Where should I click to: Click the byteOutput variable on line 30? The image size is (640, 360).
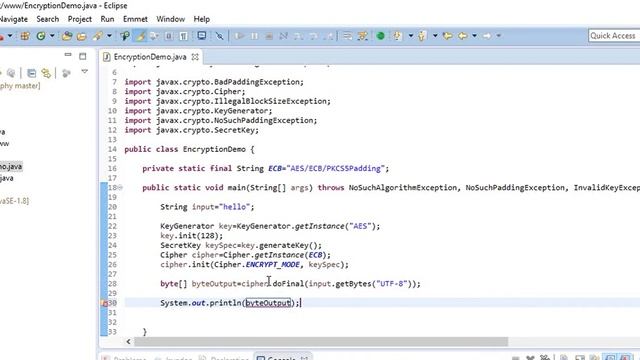268,303
